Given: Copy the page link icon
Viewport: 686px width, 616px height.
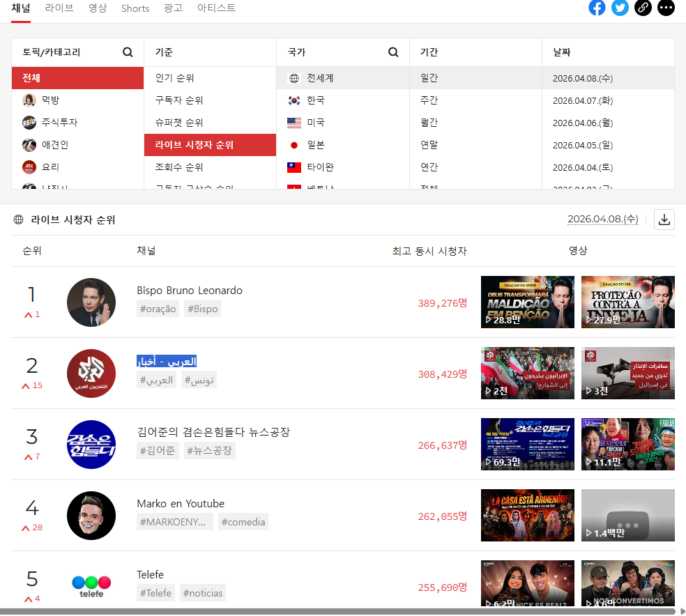Looking at the screenshot, I should (643, 8).
